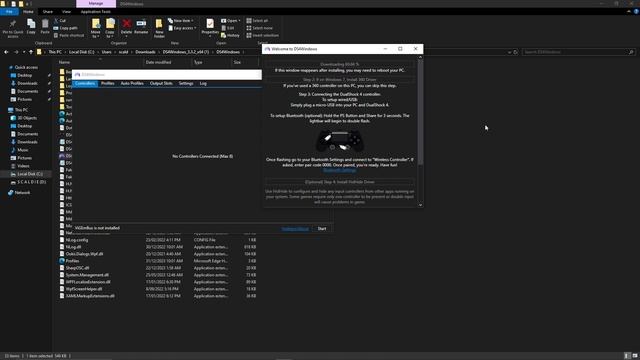Open the Log tab in DS4Windows
This screenshot has height=360, width=640.
pos(203,83)
